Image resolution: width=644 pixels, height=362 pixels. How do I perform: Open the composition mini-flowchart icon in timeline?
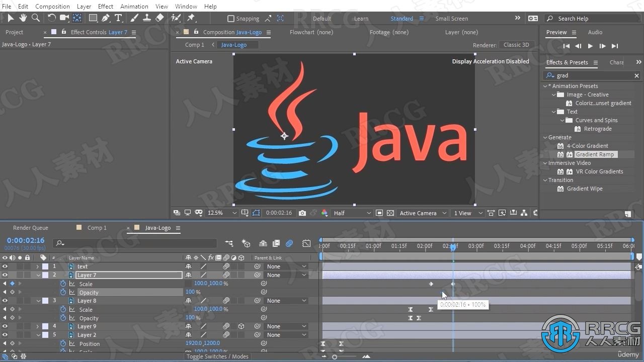pyautogui.click(x=229, y=243)
